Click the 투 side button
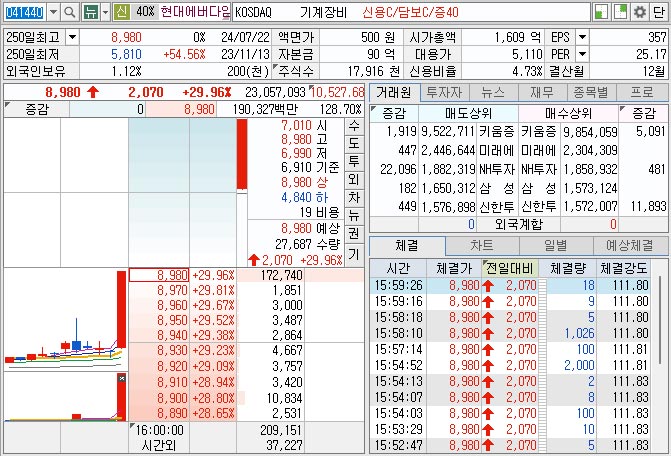 click(x=354, y=162)
